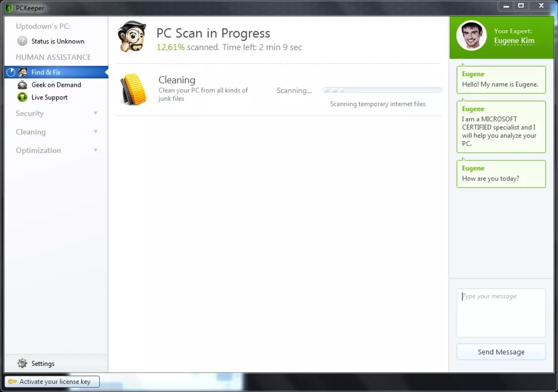Click Hello! My name is Eugene message
Viewport: 558px width, 392px height.
(x=501, y=80)
